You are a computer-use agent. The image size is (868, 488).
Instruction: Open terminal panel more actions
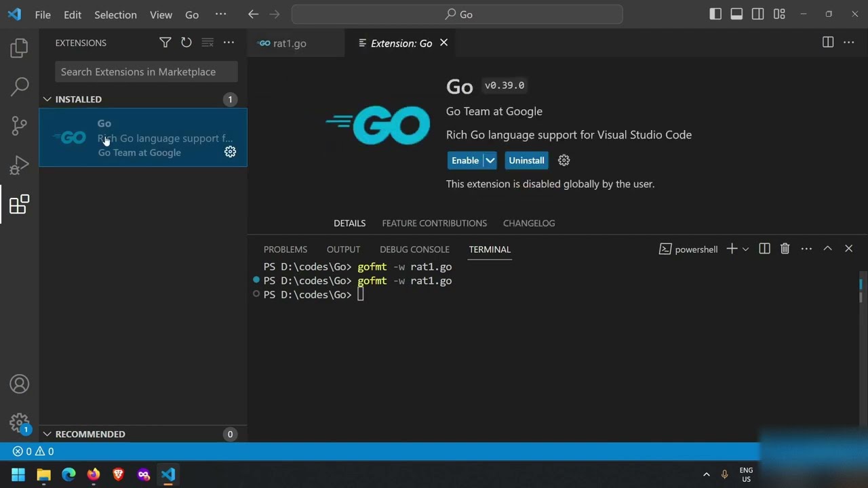point(806,249)
